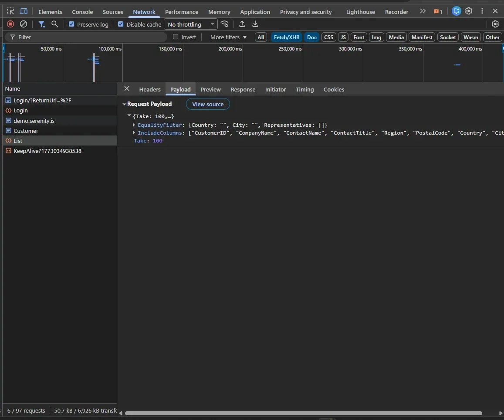The width and height of the screenshot is (504, 420).
Task: Select the inspect element icon
Action: point(10,10)
